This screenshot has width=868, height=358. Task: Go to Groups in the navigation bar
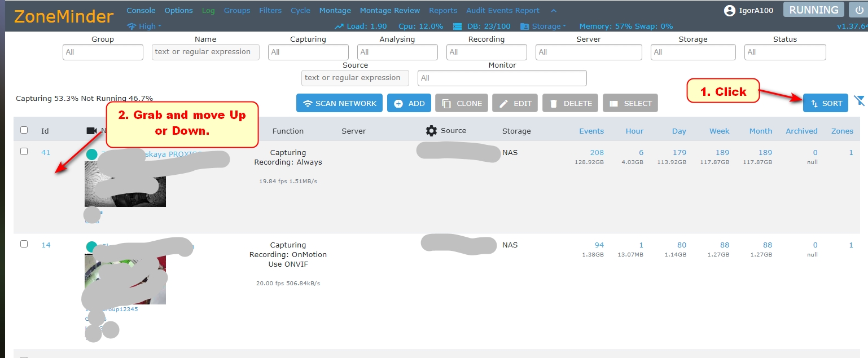coord(237,10)
